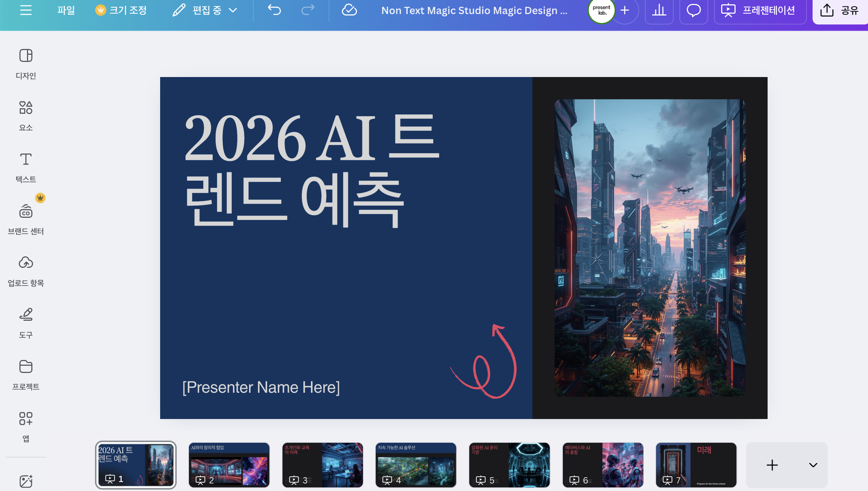The image size is (868, 491).
Task: Select slide 5 thumbnail
Action: click(x=509, y=465)
